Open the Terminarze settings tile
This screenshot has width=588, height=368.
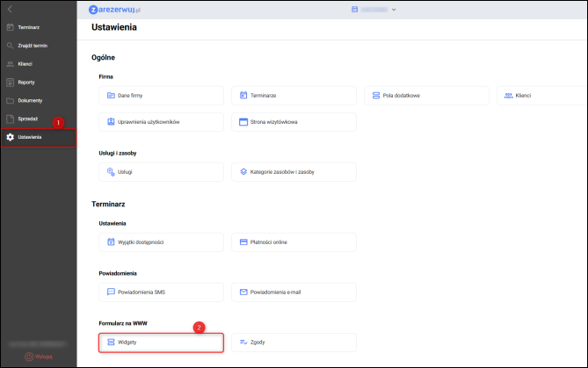pos(294,95)
